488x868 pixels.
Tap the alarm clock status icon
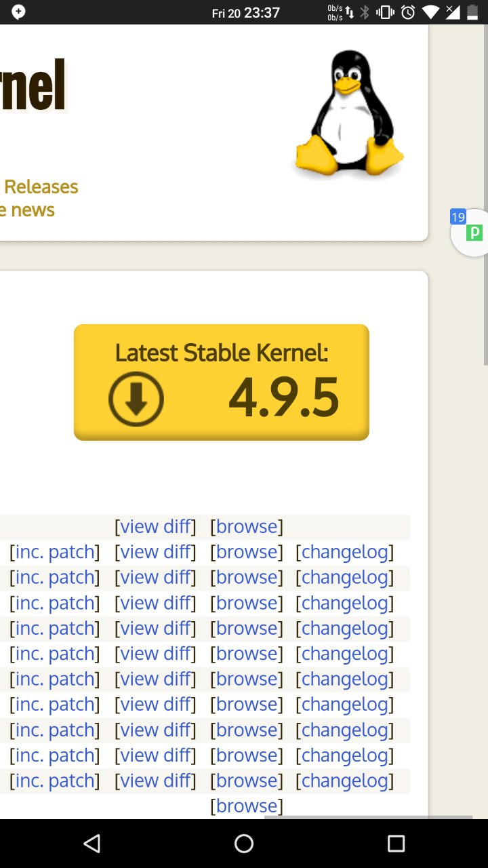(408, 12)
